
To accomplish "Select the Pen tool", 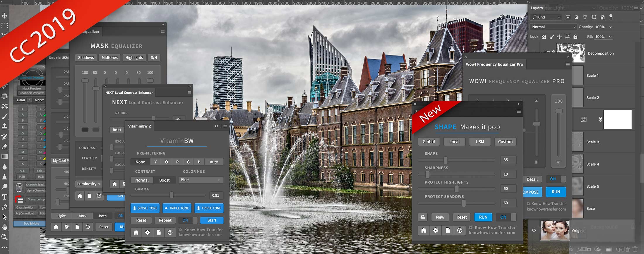I will tap(4, 207).
